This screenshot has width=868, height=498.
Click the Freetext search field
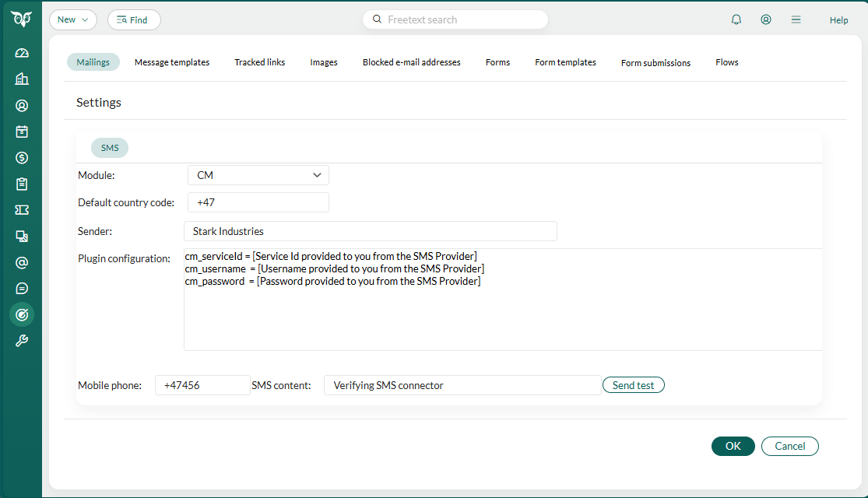click(455, 19)
